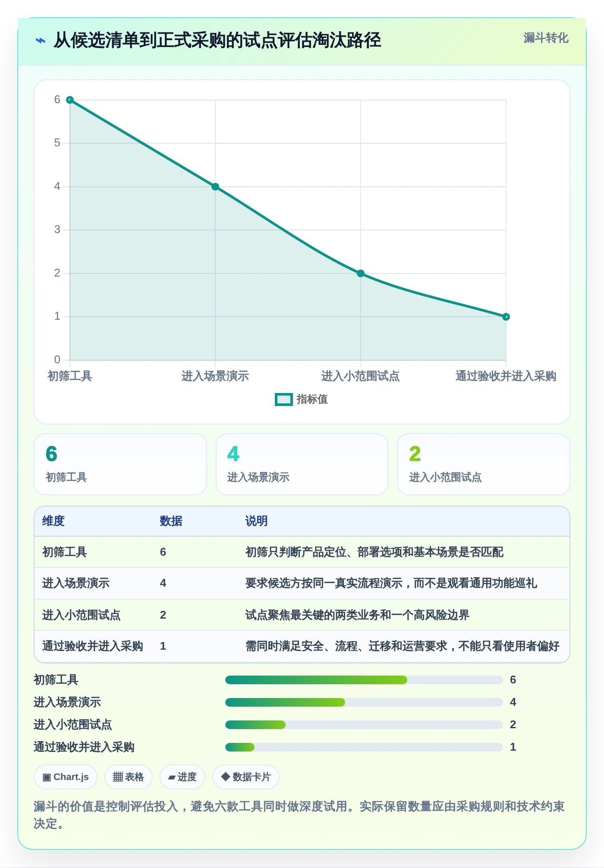604x868 pixels.
Task: Click the 初筛工具 progress bar
Action: point(364,680)
